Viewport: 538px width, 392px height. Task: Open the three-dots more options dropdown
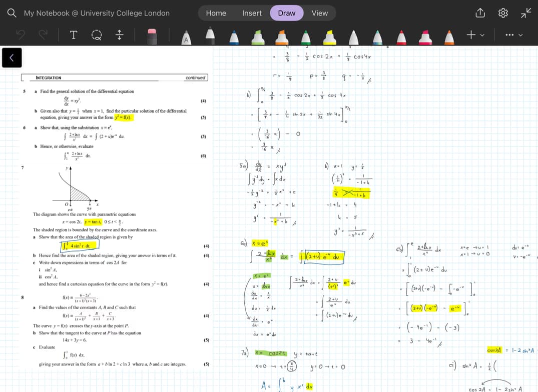[x=514, y=35]
